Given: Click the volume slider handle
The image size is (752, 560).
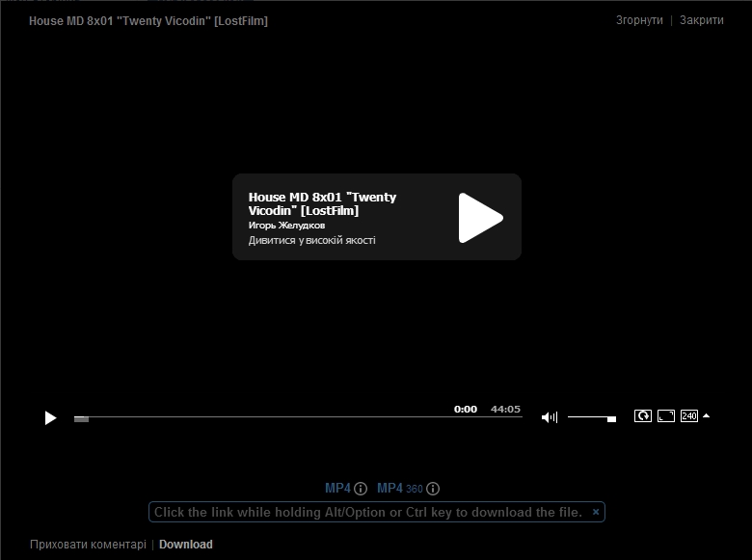Looking at the screenshot, I should coord(611,419).
